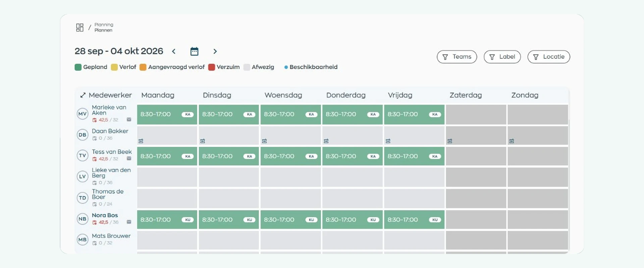Click the DB avatar for Daan Bakker
This screenshot has height=268, width=644.
[83, 135]
